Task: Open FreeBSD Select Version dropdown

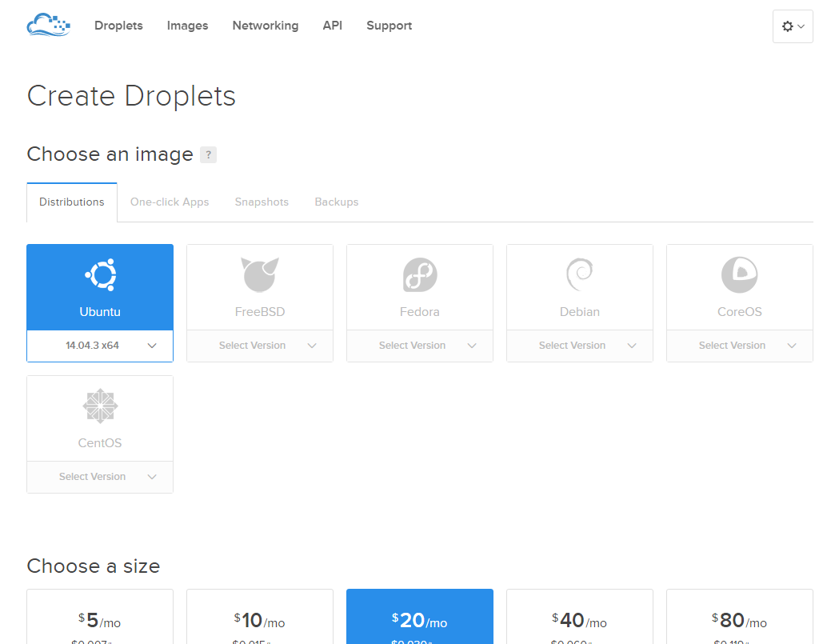Action: [260, 346]
